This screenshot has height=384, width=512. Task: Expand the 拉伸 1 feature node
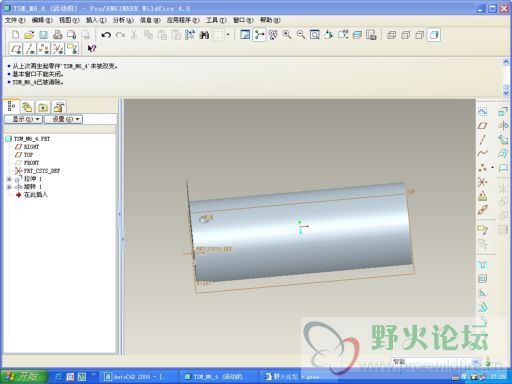pyautogui.click(x=9, y=179)
